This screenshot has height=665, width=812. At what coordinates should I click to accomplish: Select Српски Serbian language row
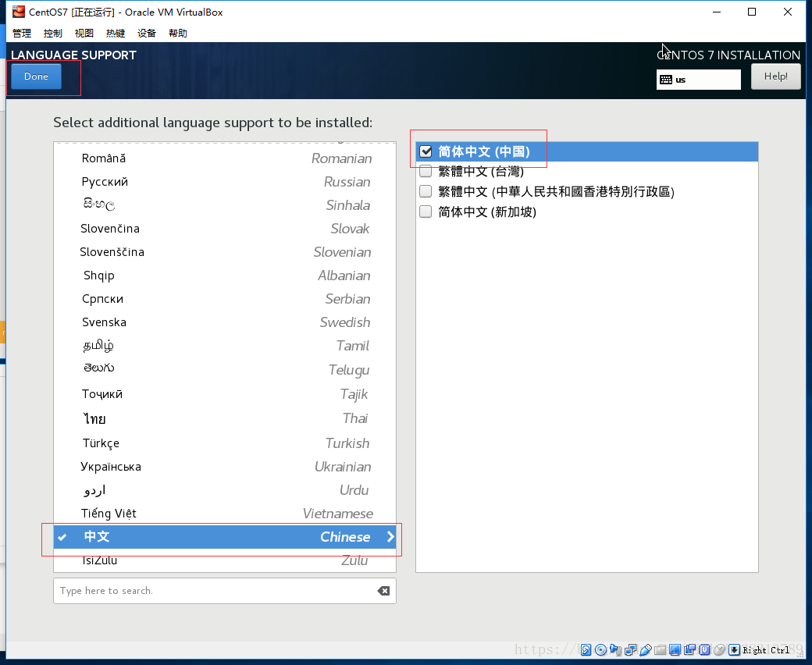click(225, 299)
